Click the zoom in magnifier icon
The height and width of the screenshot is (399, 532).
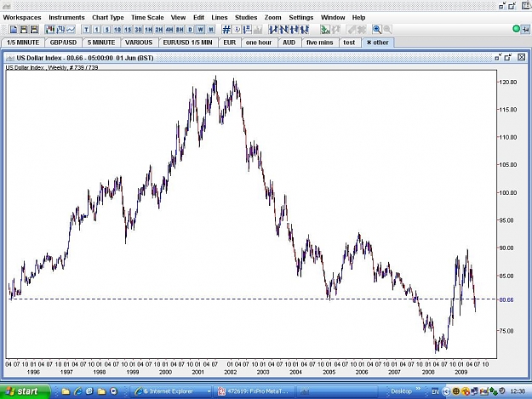[377, 30]
